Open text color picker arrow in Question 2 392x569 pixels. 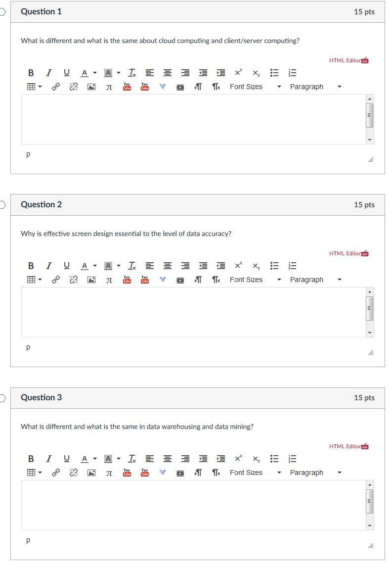coord(95,266)
